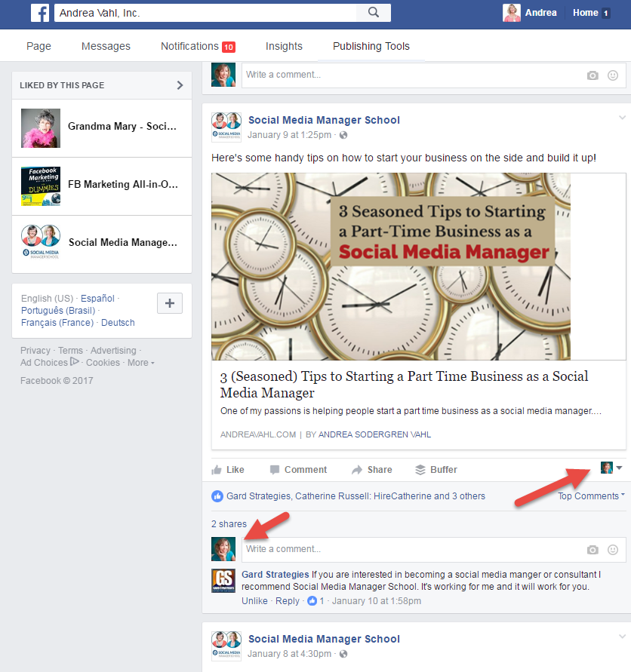This screenshot has height=672, width=631.
Task: Open the clocks article image thumbnail
Action: click(x=391, y=266)
